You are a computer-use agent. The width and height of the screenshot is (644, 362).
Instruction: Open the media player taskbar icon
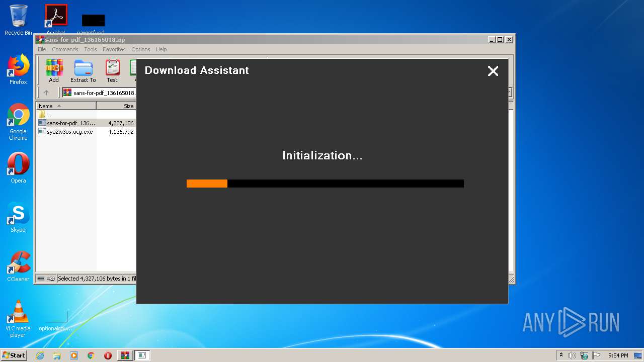click(74, 355)
